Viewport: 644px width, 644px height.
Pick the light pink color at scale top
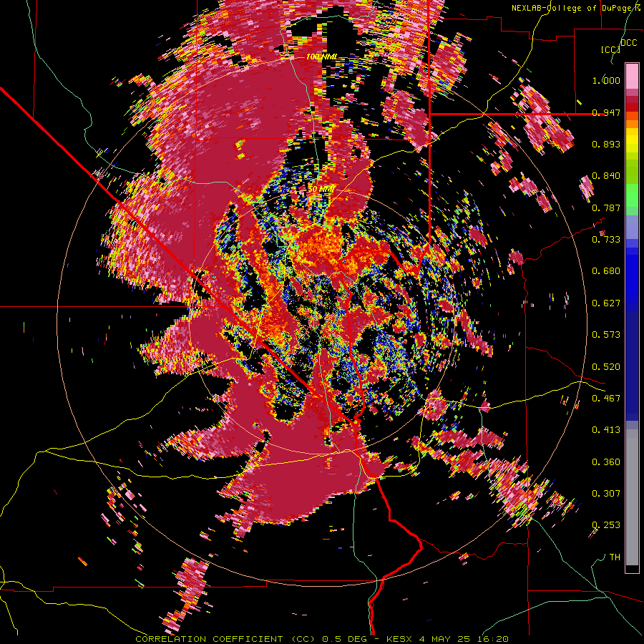tap(632, 76)
